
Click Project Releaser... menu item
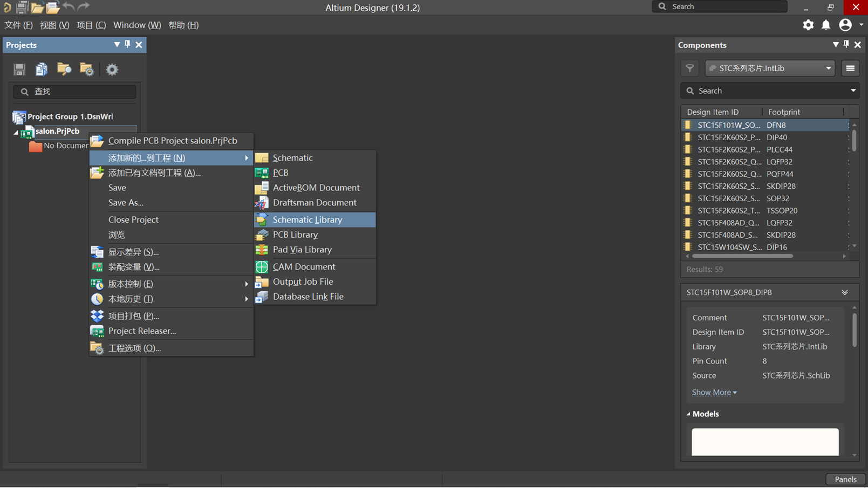click(x=171, y=331)
